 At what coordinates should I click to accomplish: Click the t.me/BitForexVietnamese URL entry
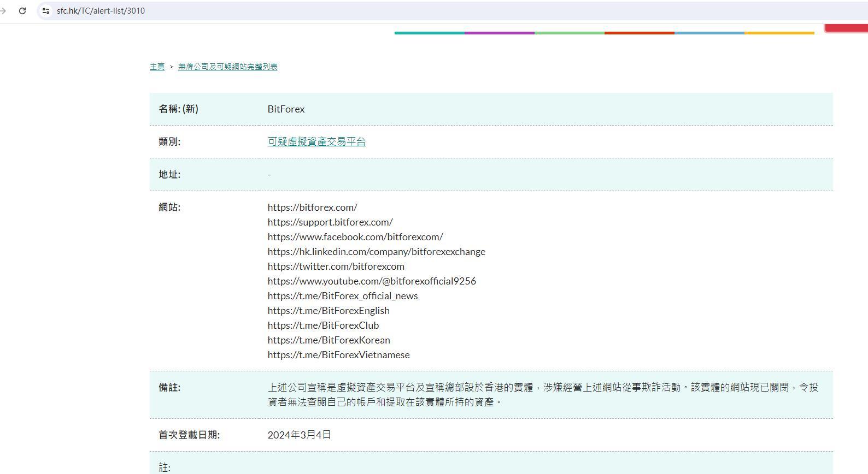click(x=338, y=355)
